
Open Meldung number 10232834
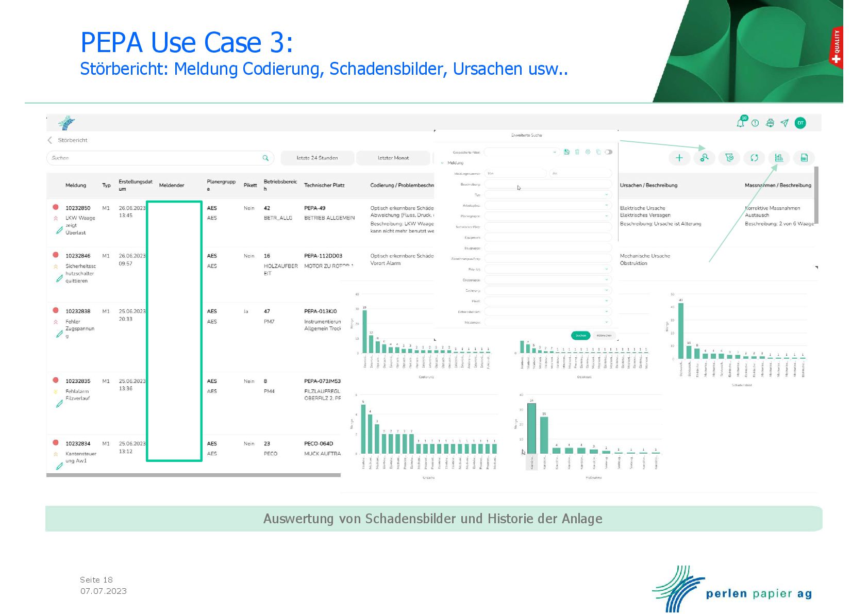coord(78,444)
